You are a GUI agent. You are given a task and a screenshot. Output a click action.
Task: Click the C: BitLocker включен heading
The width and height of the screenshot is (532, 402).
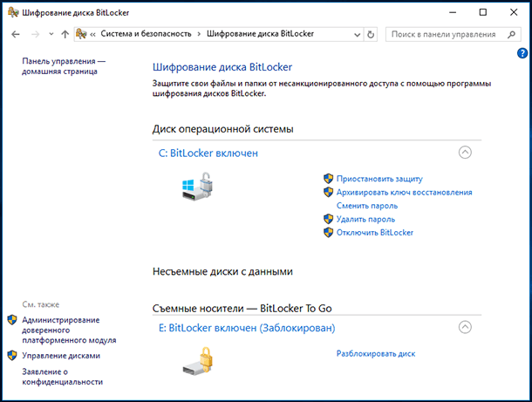208,153
